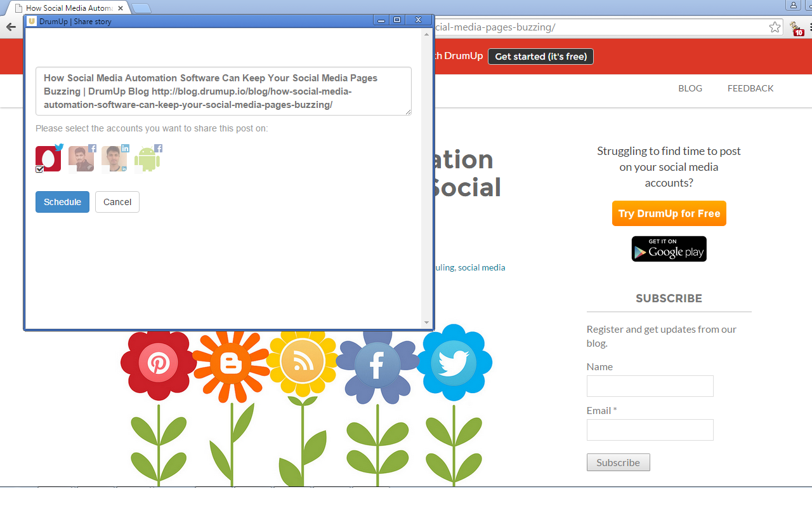Click the DrumUp popup title icon
The image size is (812, 508).
point(32,21)
